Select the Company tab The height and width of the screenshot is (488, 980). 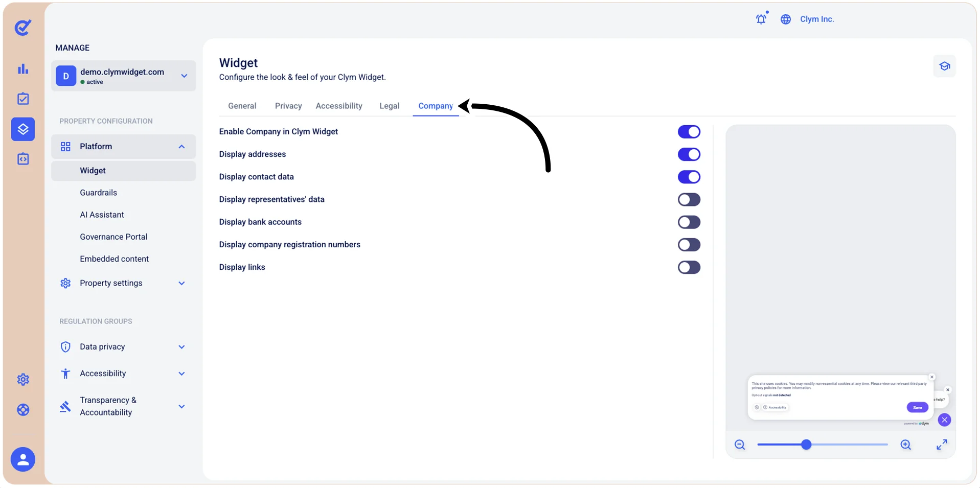436,106
